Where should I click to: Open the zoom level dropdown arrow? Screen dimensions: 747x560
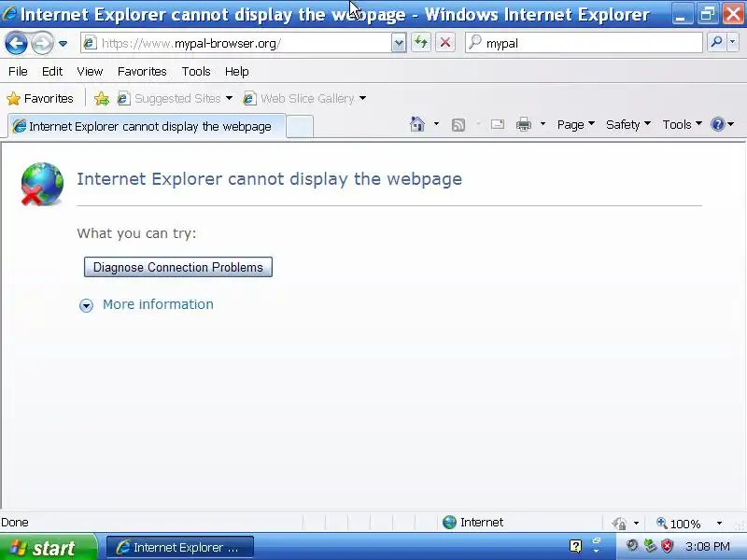click(719, 524)
